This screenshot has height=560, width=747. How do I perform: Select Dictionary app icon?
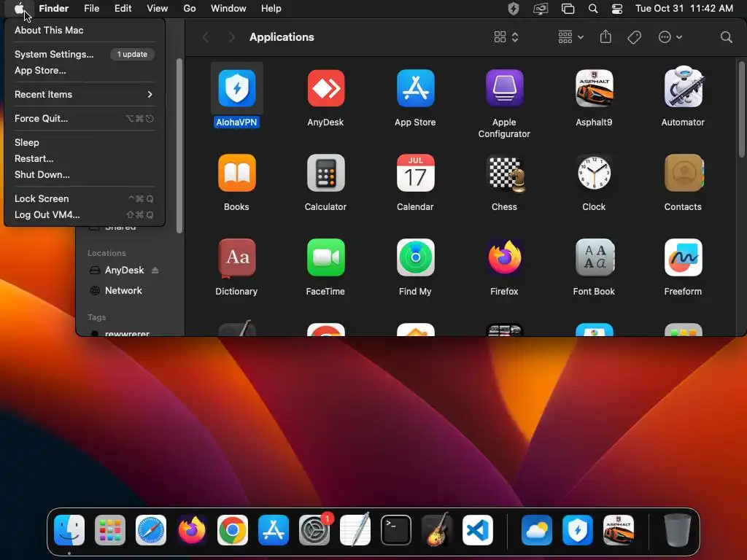(x=237, y=257)
